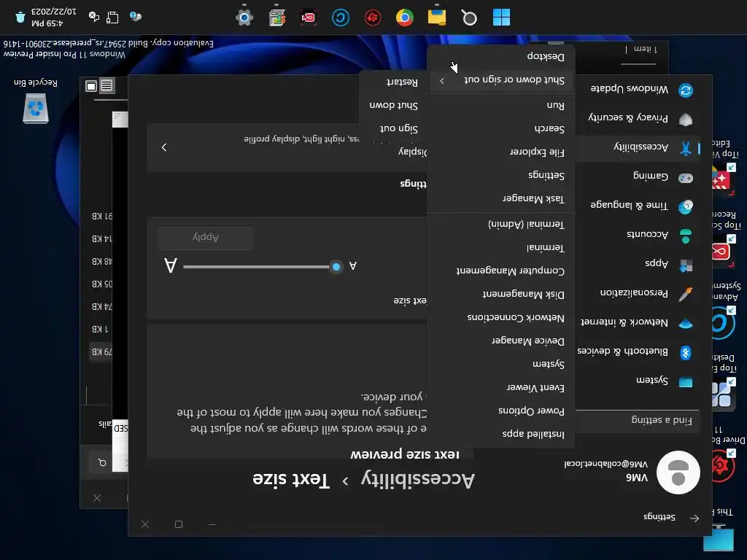Click the VM6 user avatar in Settings

(678, 472)
